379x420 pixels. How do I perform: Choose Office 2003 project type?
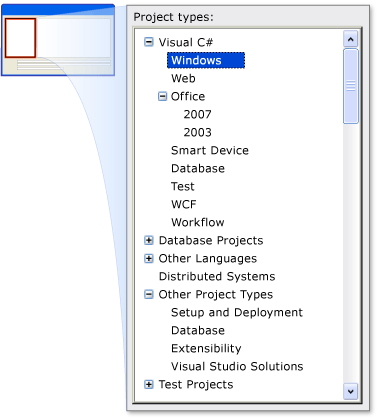197,132
